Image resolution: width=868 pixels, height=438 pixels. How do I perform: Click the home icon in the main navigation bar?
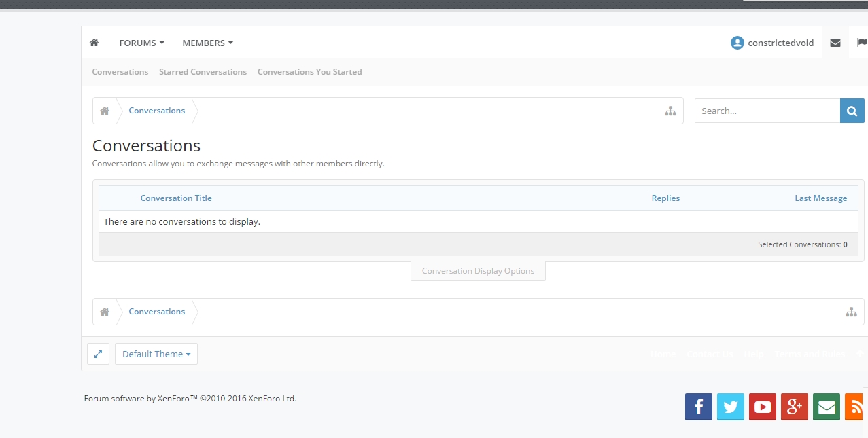coord(94,43)
